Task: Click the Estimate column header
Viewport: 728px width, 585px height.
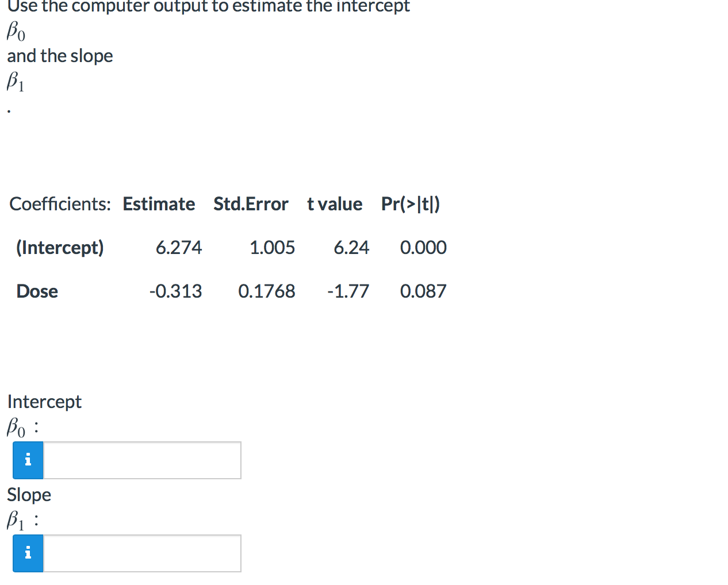Action: 159,204
